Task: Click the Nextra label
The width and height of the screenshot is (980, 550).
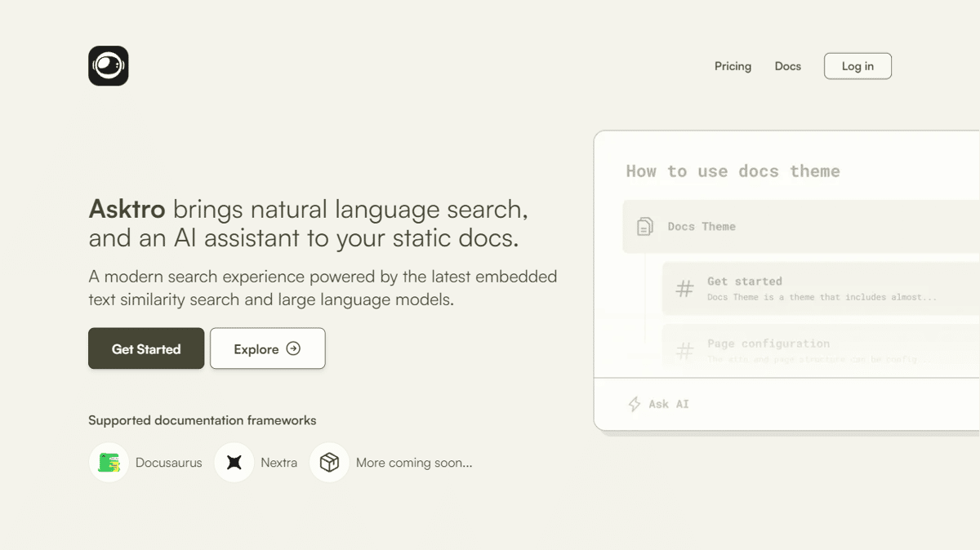Action: coord(279,463)
